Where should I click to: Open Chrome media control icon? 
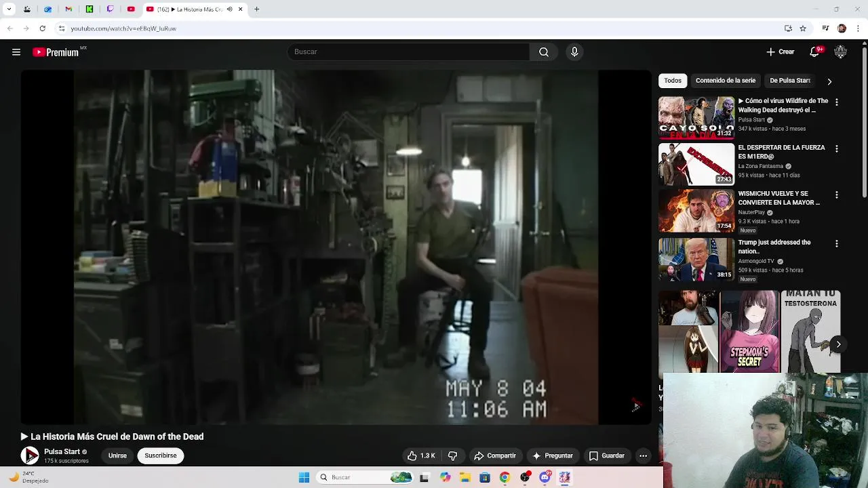[x=825, y=28]
